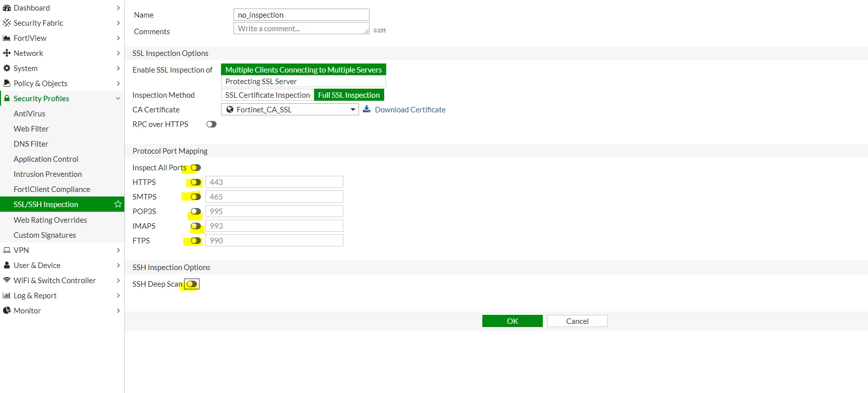Click the favorite star on SSL/SSH Inspection

click(118, 204)
